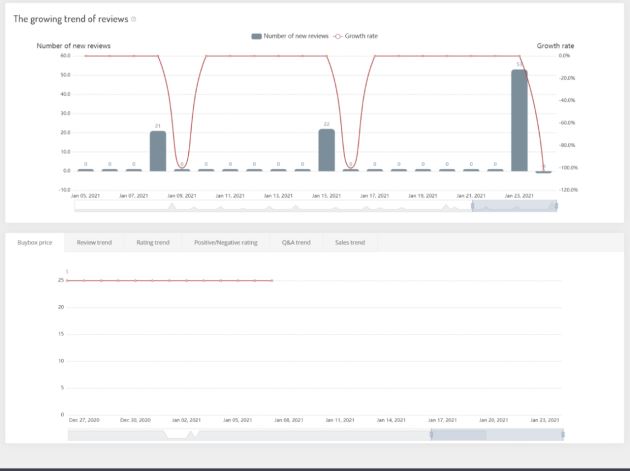Switch to the Review trend tab
This screenshot has height=471, width=630.
[94, 243]
